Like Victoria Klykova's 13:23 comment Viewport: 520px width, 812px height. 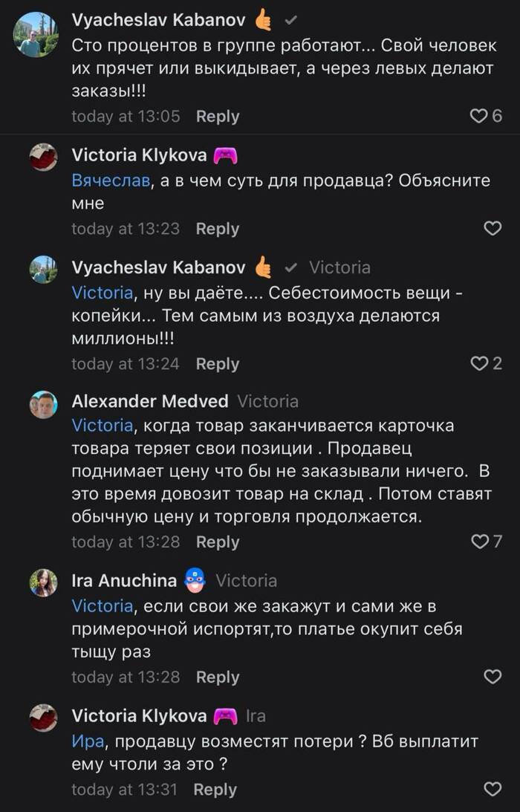coord(493,229)
